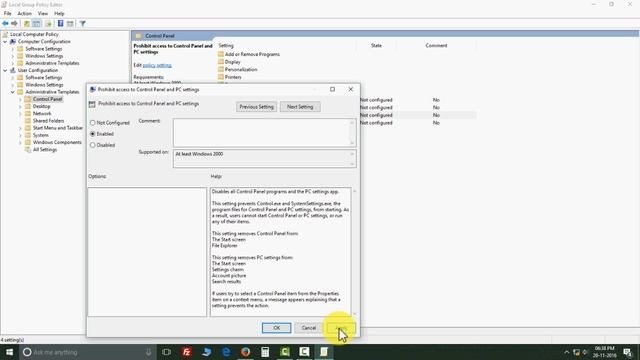Screen dimensions: 640x360
Task: Open the Help menu
Action: click(59, 13)
